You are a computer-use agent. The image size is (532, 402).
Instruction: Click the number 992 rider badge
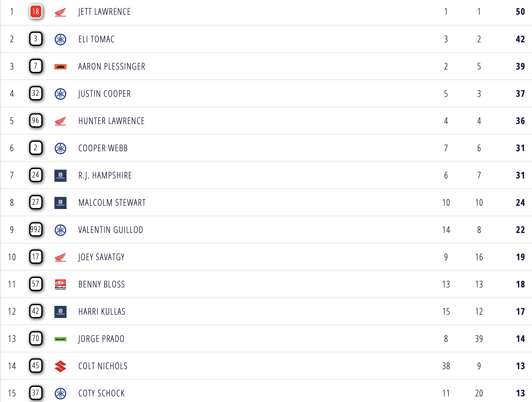click(x=36, y=230)
